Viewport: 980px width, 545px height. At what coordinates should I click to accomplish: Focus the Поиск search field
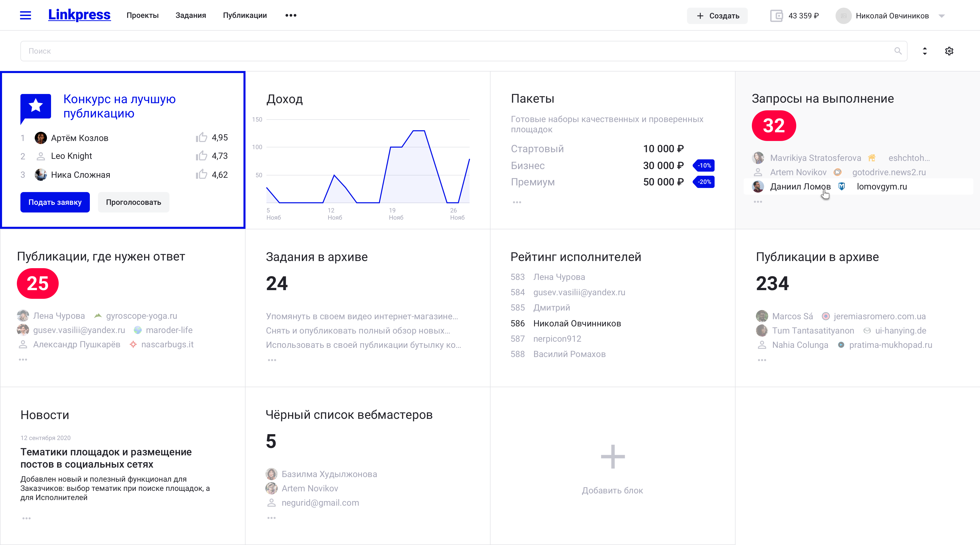point(457,51)
